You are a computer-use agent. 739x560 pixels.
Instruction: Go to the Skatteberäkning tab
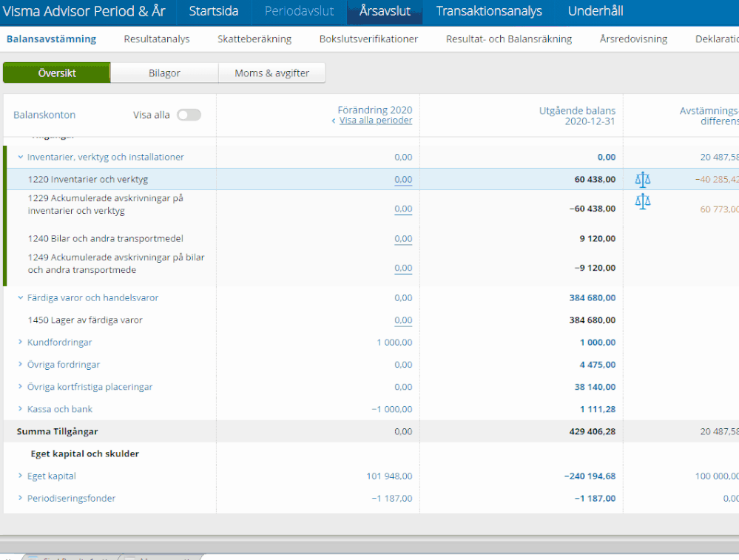[x=254, y=39]
